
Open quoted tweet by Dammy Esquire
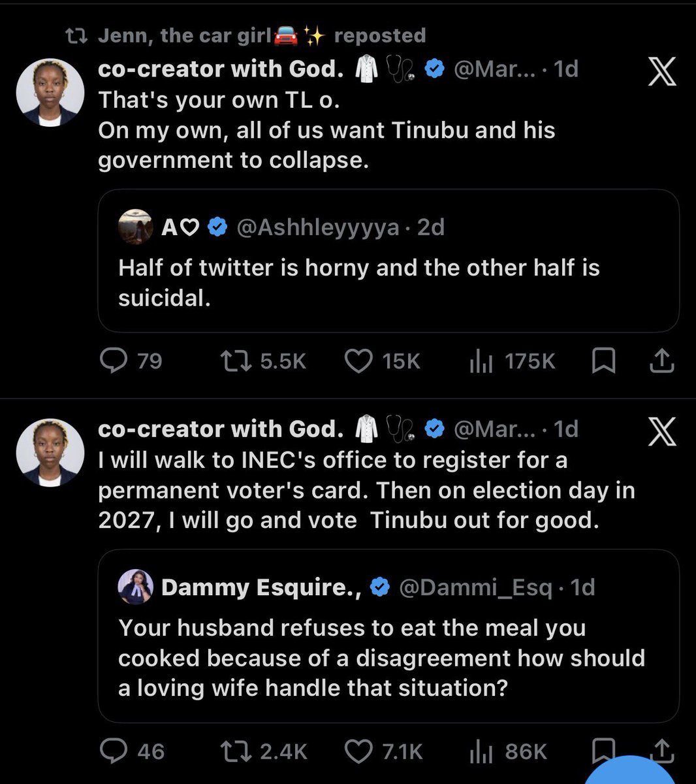point(388,636)
